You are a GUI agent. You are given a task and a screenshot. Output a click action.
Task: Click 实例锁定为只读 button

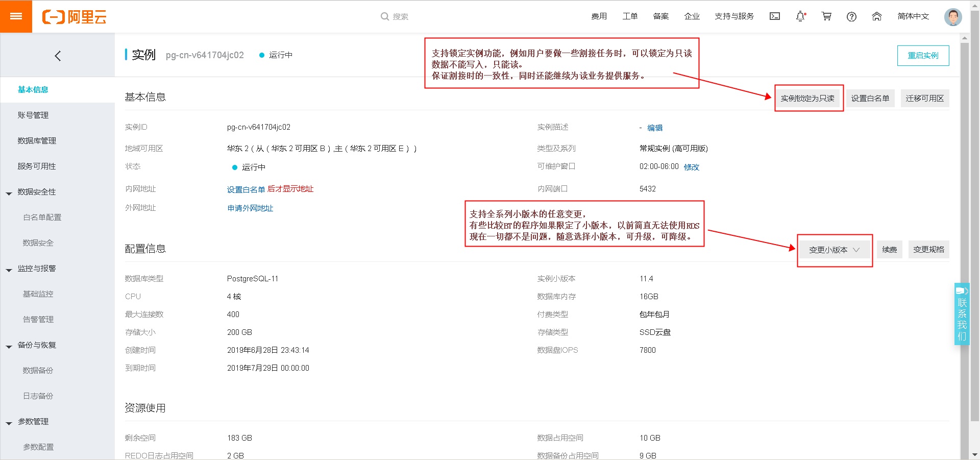807,99
